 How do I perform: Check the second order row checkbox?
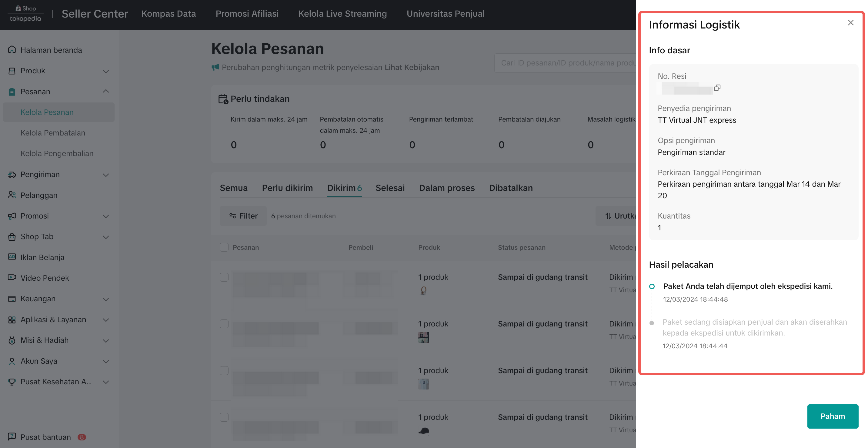pyautogui.click(x=224, y=324)
